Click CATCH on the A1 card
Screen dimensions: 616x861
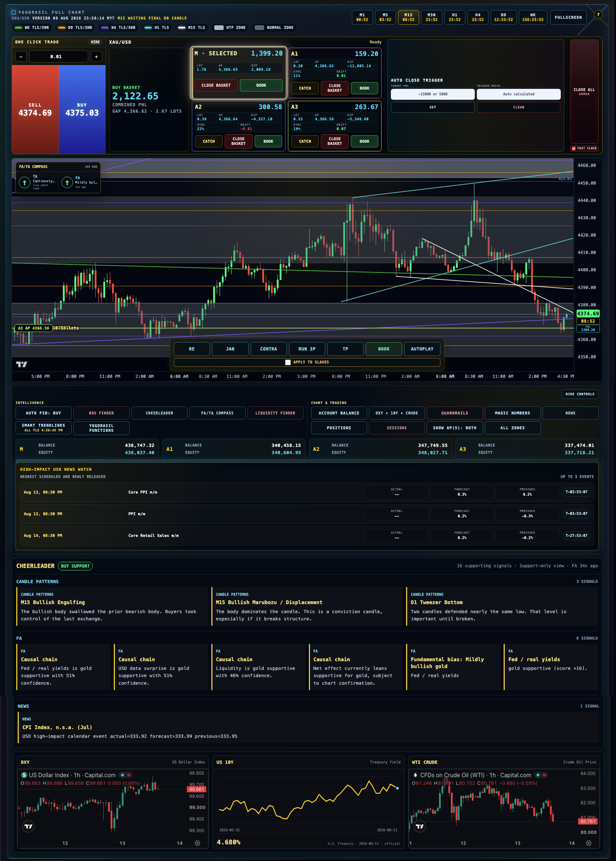(305, 88)
